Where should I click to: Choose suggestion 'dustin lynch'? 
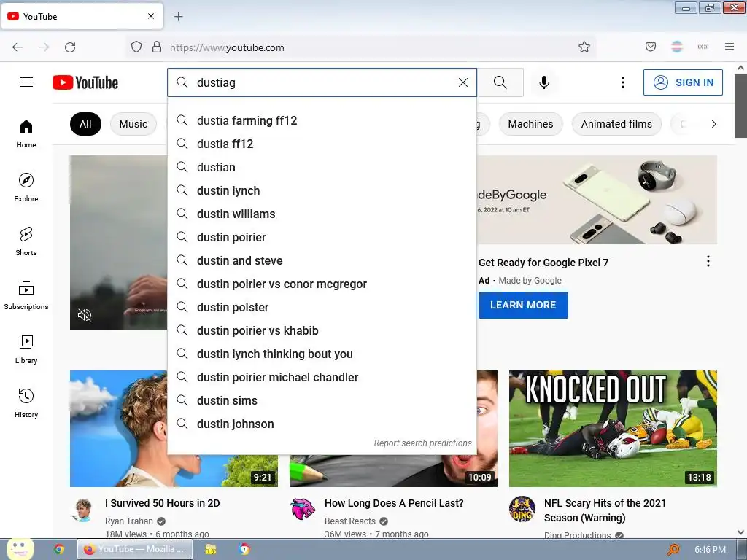coord(322,190)
